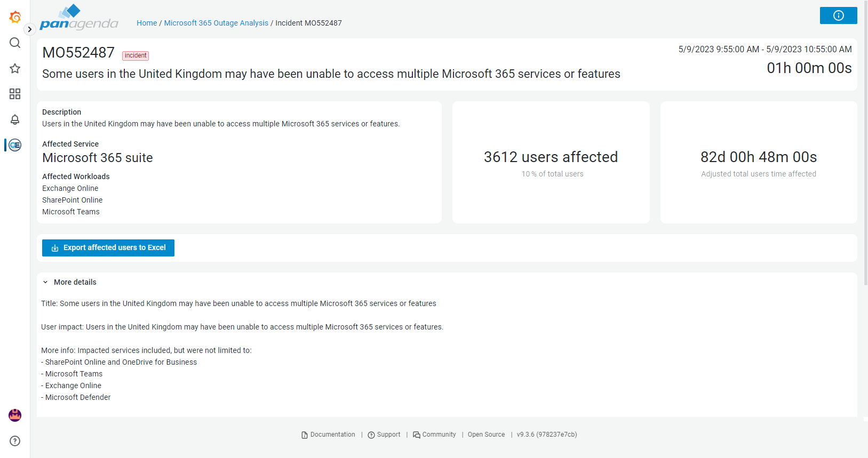
Task: Click SharePoint Online under Affected Workloads
Action: 73,200
